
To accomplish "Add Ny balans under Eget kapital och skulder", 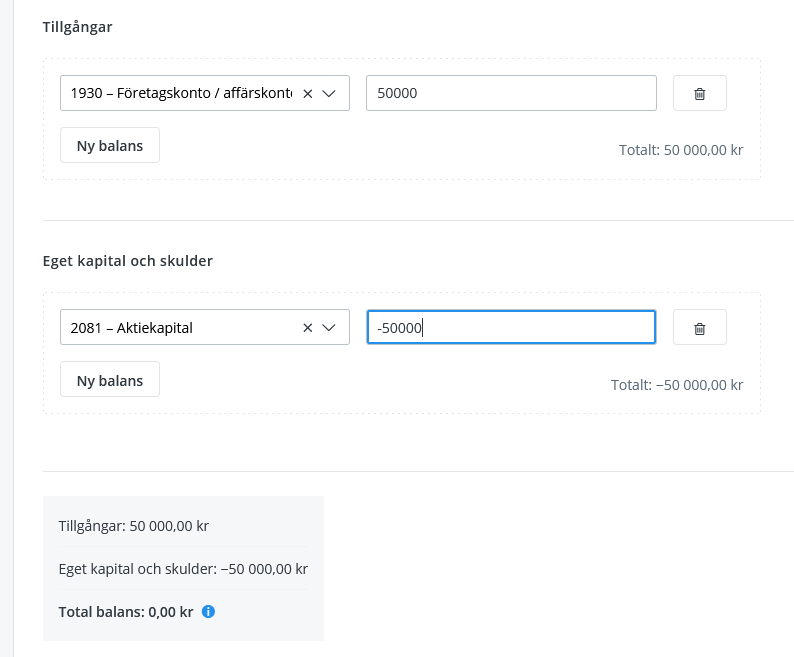I will (110, 379).
